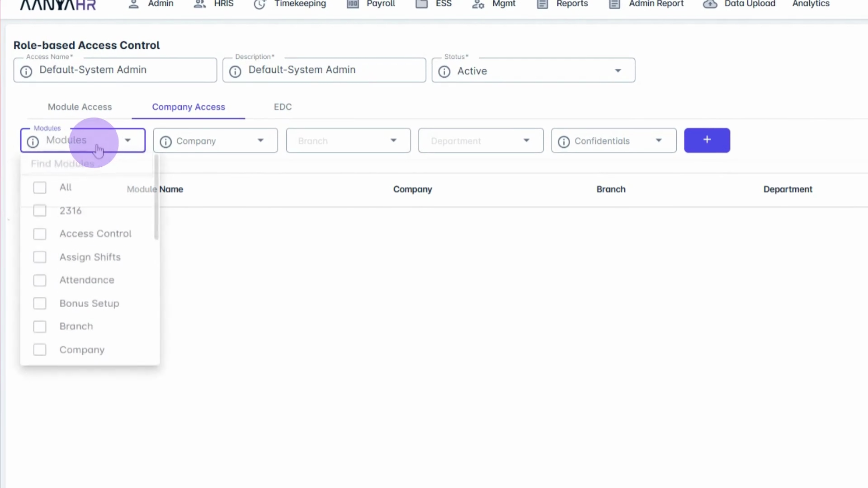The height and width of the screenshot is (488, 868).
Task: Click the Mgmt user-gear icon
Action: coord(478,4)
